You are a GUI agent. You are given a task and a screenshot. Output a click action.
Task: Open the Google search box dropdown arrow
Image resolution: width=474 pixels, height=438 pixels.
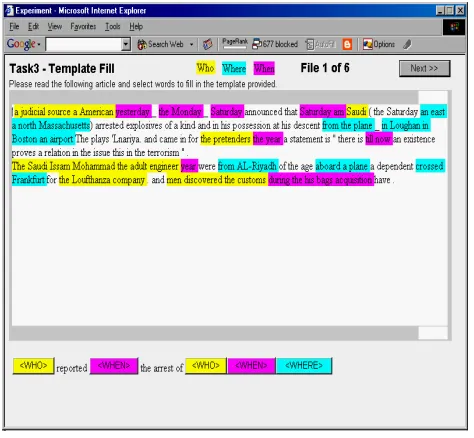coord(126,44)
